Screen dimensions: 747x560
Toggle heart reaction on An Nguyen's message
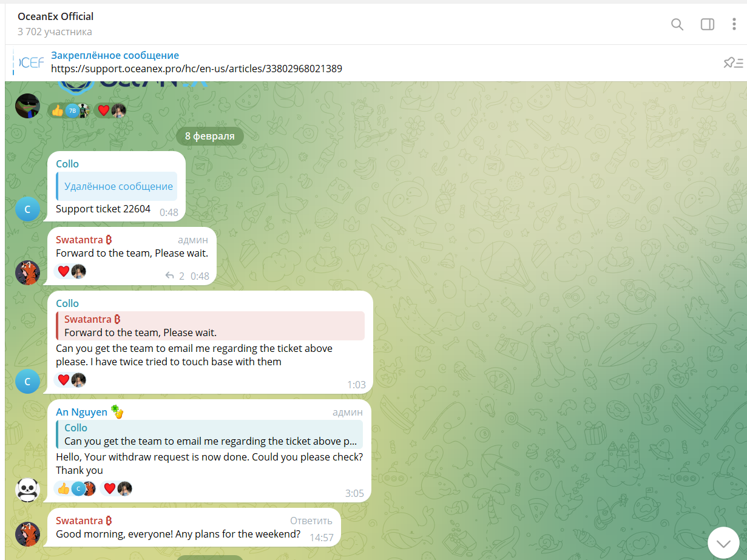click(117, 488)
